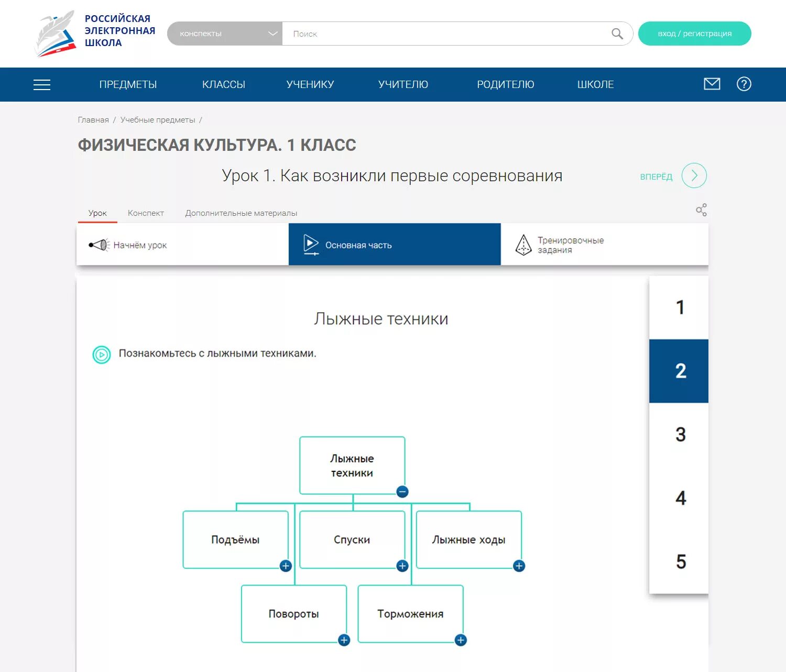Open the РОДИТЕЛЮ menu
786x672 pixels.
(506, 84)
